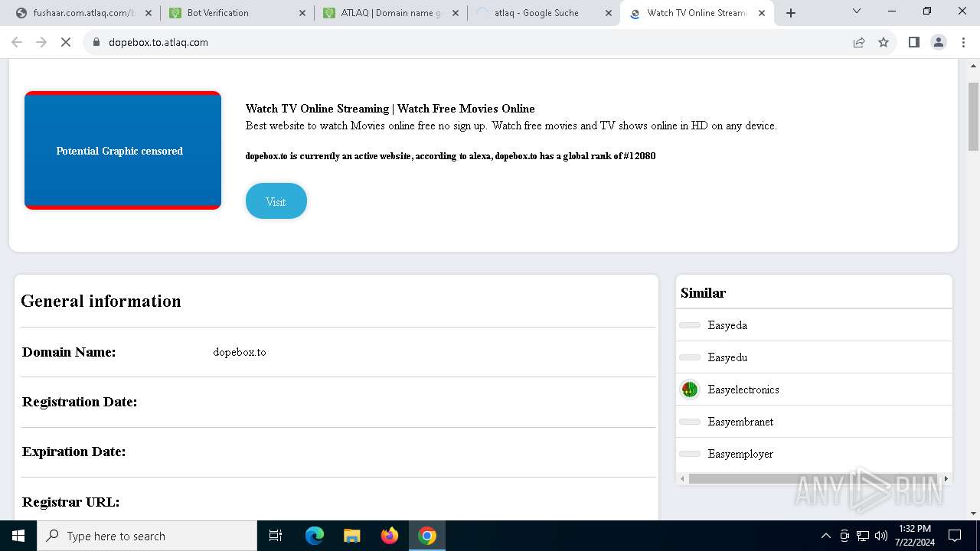The image size is (980, 551).
Task: Click the Similar list right scroll arrow
Action: point(946,478)
